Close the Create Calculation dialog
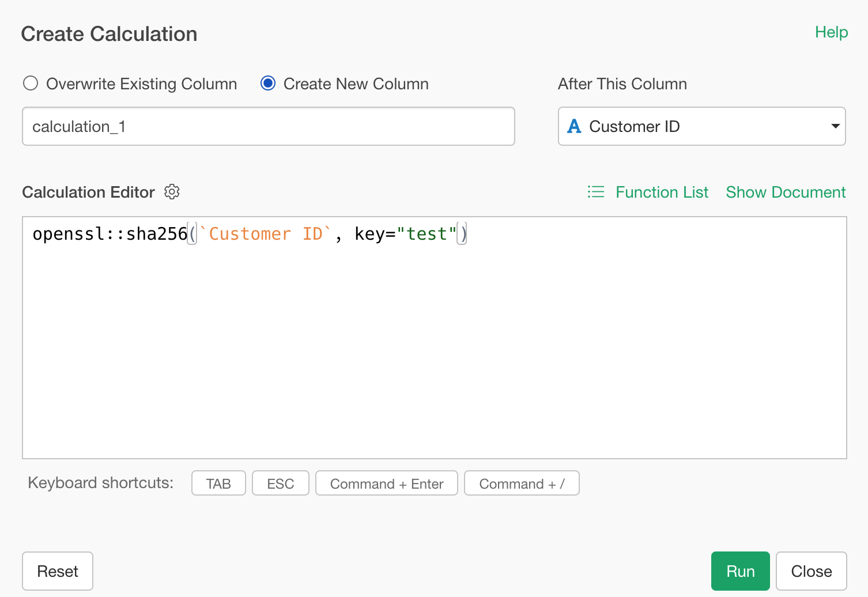The image size is (868, 597). point(811,571)
